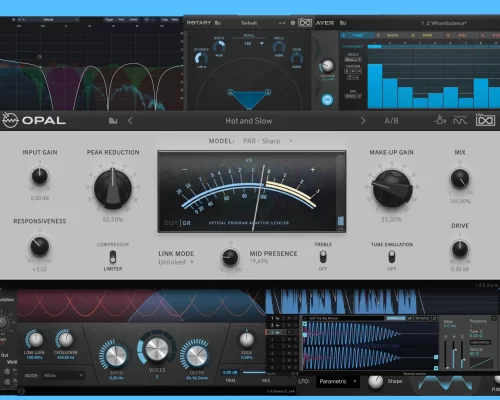Click the left microphone handle in Rotary
This screenshot has height=400, width=500.
[x=230, y=92]
